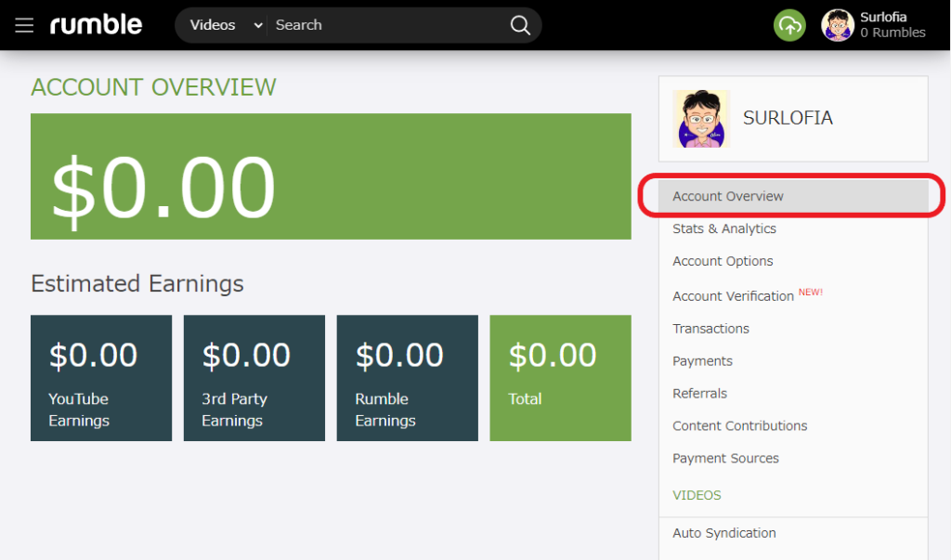Click the Rumble logo
Image resolution: width=951 pixels, height=560 pixels.
coord(96,25)
